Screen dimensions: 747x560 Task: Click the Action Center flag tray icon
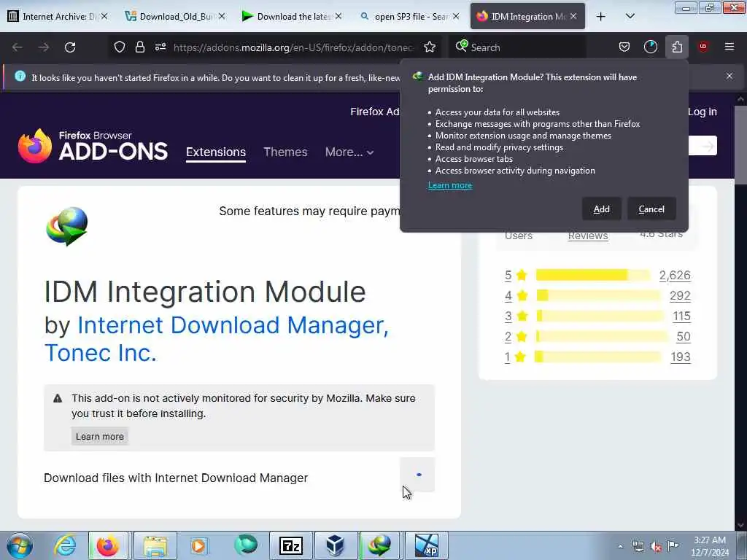click(673, 546)
